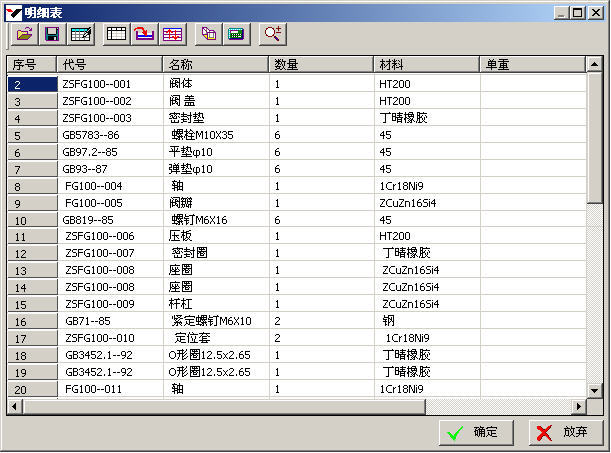Click the red arrow table import icon

tap(145, 34)
